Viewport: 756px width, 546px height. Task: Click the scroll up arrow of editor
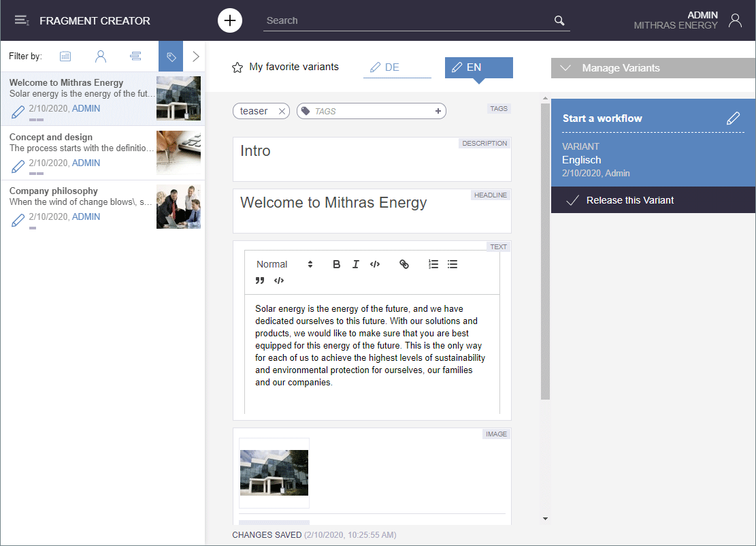(x=545, y=99)
